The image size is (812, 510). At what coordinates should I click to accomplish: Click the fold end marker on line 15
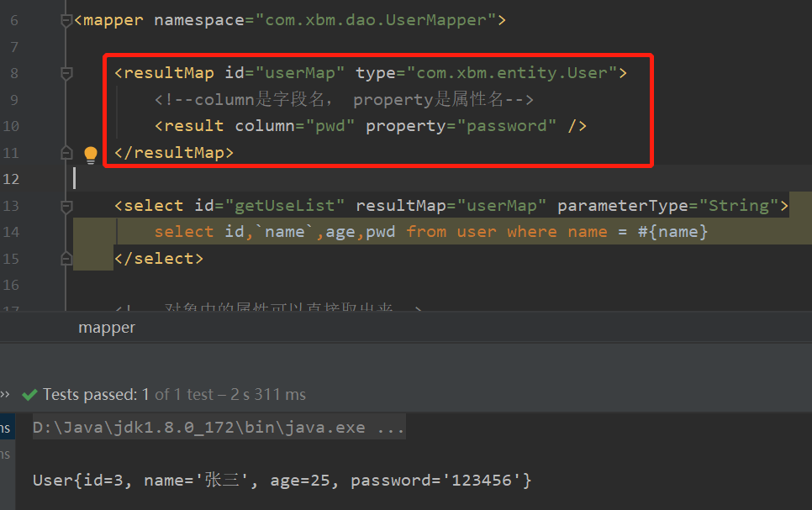click(x=66, y=259)
